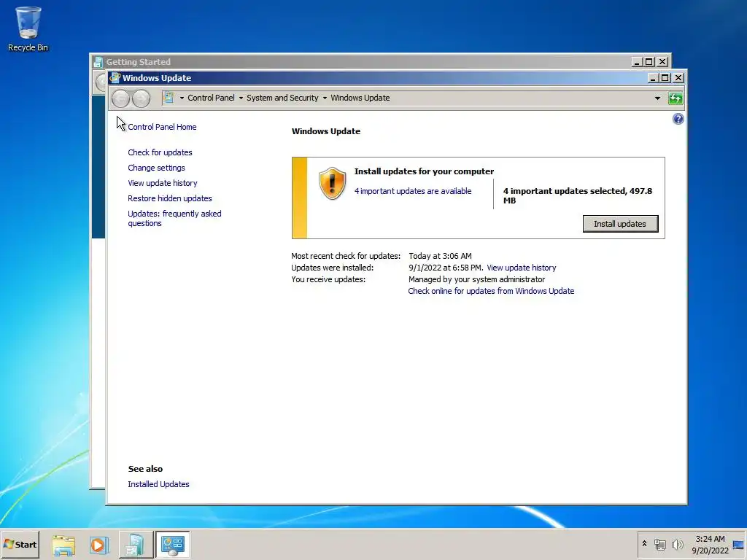
Task: Click Managed by your system administrator text
Action: coord(476,279)
